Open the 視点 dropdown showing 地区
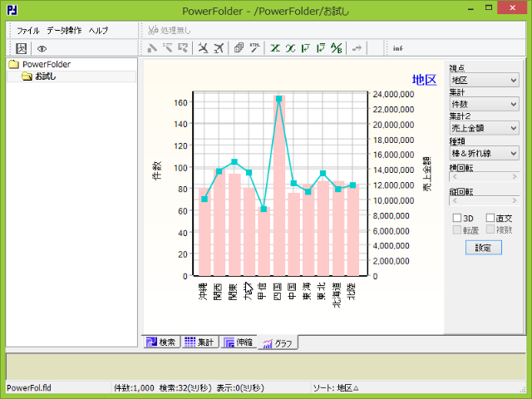 pyautogui.click(x=484, y=80)
